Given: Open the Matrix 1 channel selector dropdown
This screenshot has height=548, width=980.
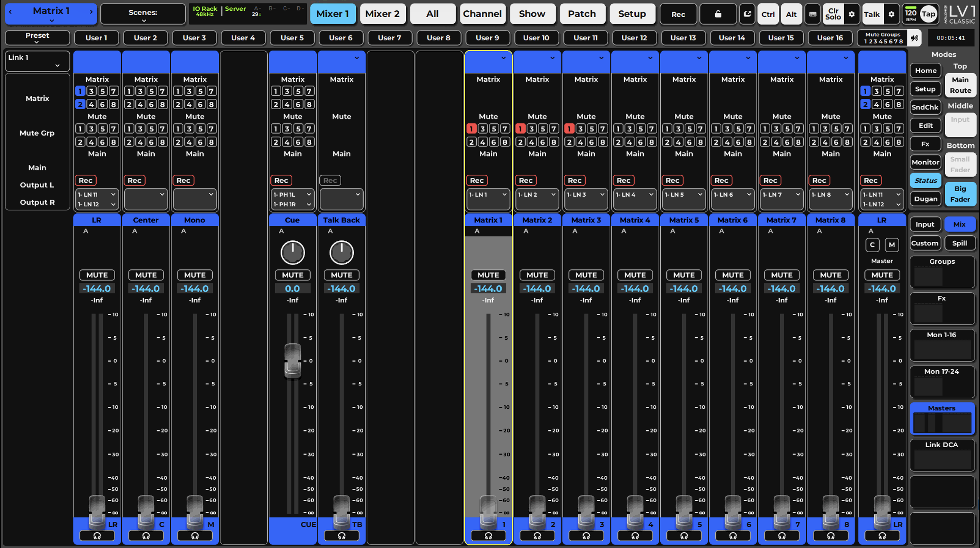Looking at the screenshot, I should pyautogui.click(x=51, y=14).
